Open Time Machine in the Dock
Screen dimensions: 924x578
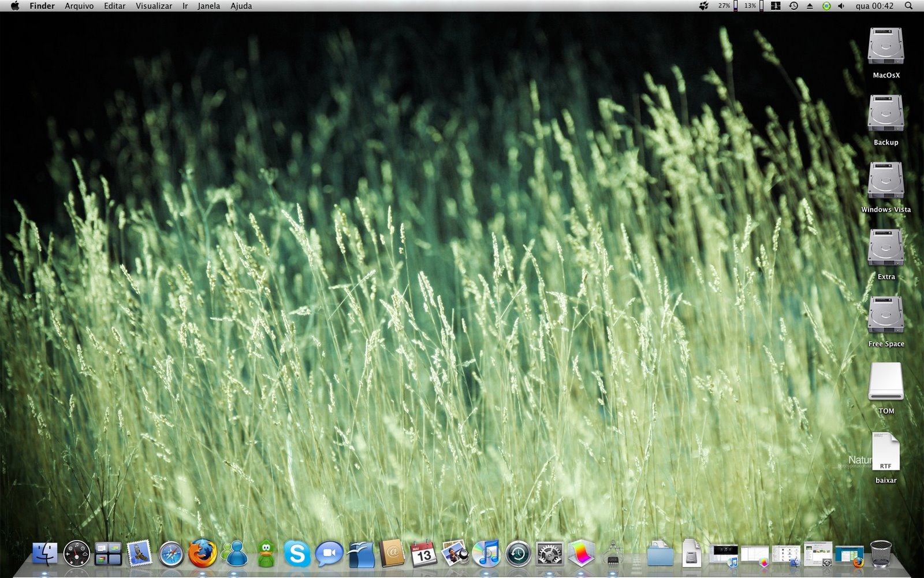[518, 554]
